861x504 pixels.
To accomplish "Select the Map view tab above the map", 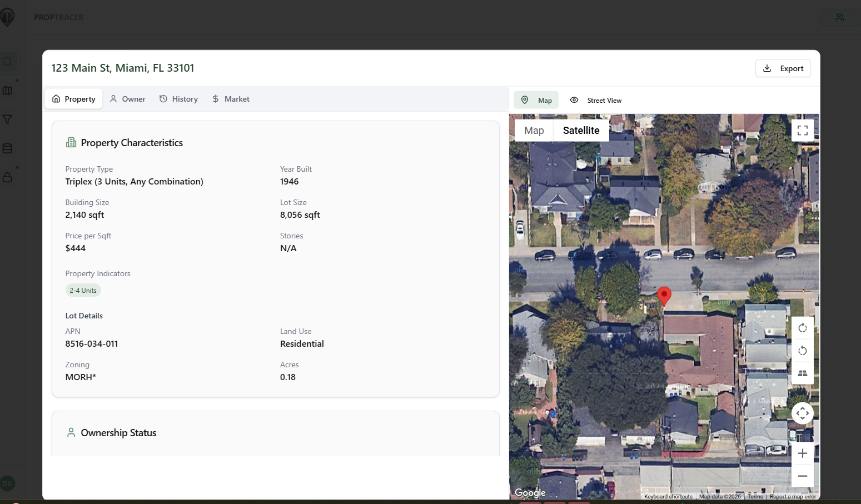I will point(536,100).
